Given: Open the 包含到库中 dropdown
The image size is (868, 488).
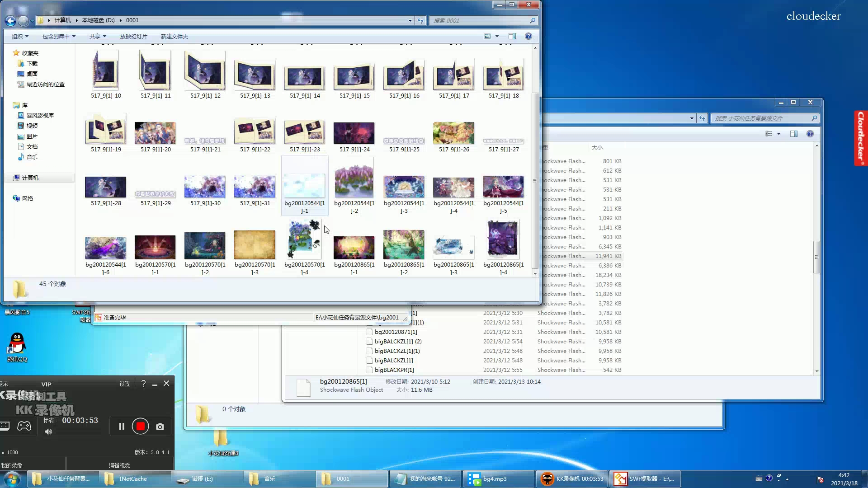Looking at the screenshot, I should click(59, 36).
